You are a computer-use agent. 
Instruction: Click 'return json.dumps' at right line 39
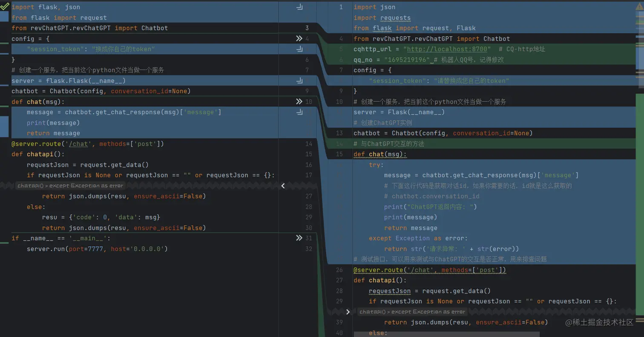[466, 323]
